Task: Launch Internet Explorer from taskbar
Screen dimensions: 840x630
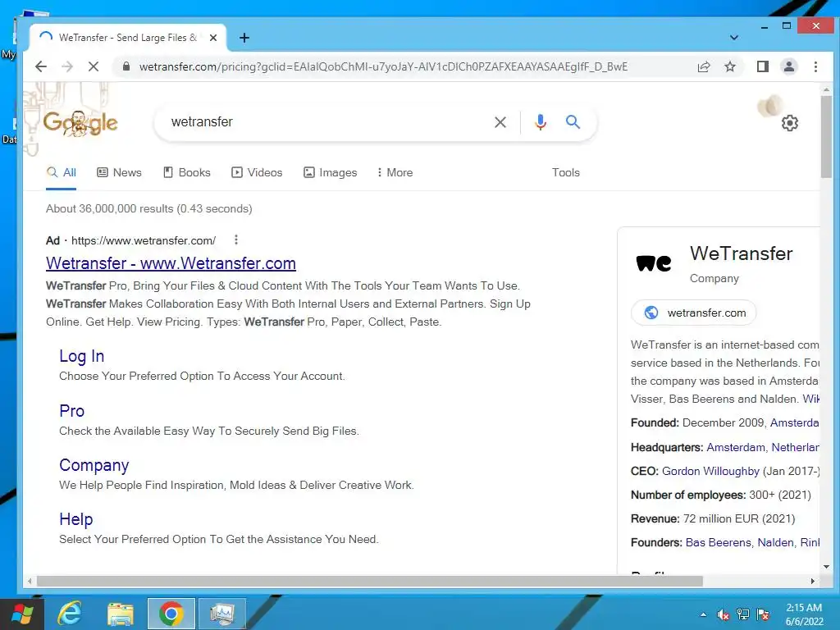Action: [71, 614]
